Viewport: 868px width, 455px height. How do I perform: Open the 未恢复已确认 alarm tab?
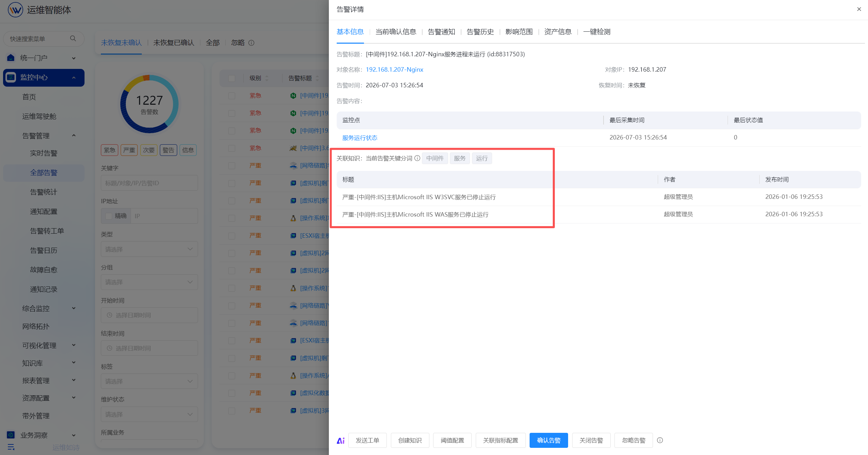174,43
